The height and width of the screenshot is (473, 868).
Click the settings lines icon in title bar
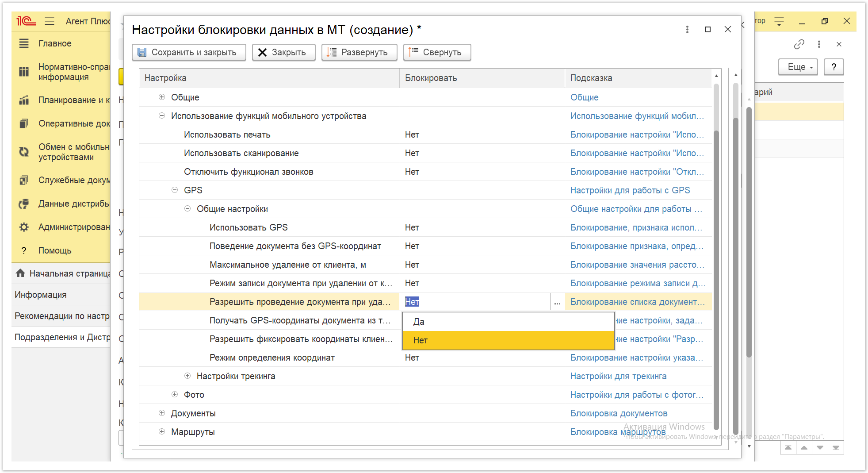pos(779,21)
